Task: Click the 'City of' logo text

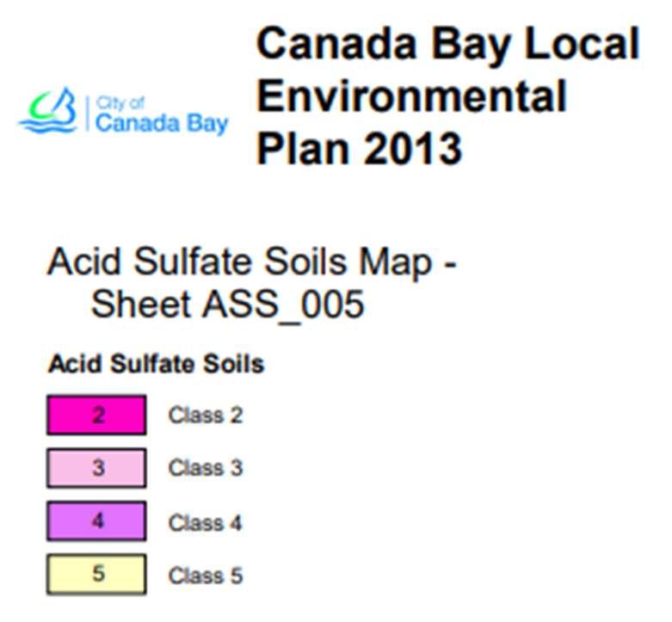Action: point(120,103)
